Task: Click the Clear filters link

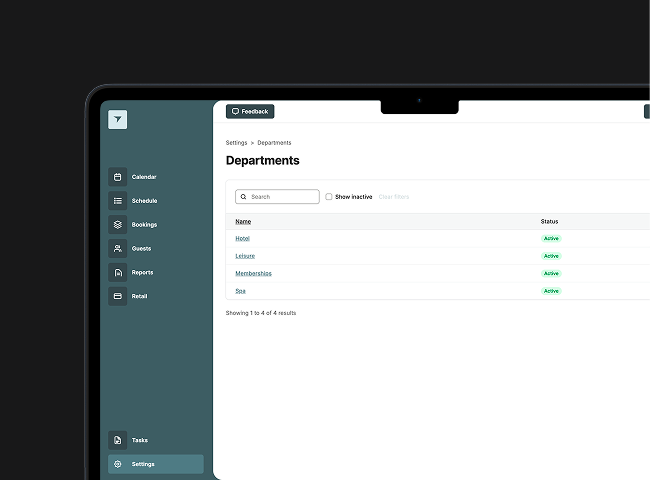Action: pos(394,197)
